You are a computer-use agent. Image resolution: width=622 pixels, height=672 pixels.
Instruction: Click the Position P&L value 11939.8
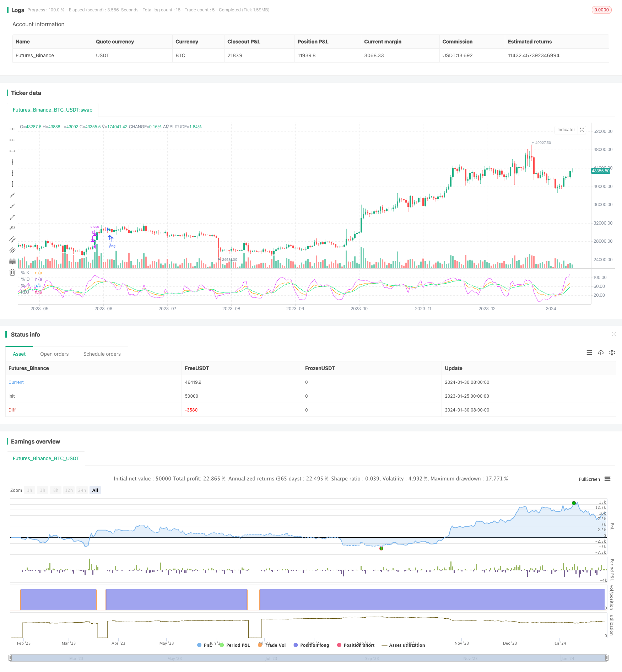(x=307, y=55)
